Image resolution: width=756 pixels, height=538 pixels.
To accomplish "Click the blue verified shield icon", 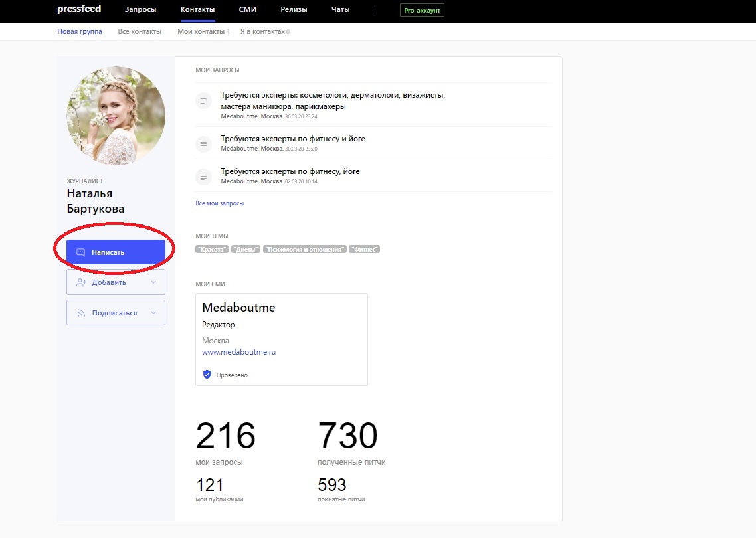I will click(x=207, y=375).
